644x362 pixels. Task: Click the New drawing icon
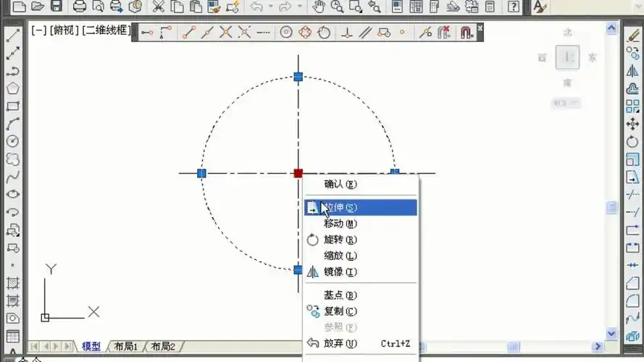20,7
